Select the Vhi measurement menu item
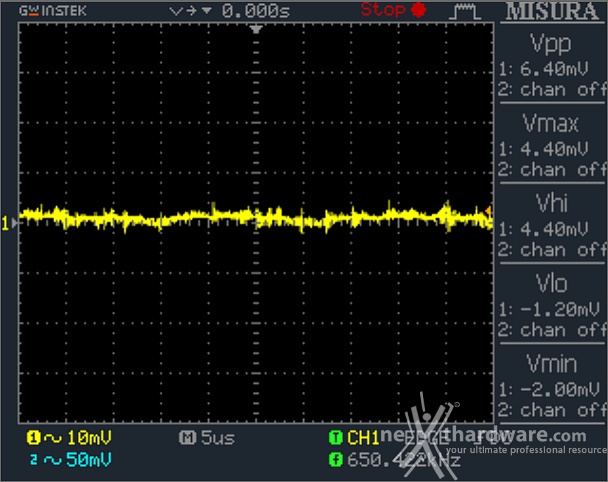This screenshot has width=608, height=482. click(552, 224)
